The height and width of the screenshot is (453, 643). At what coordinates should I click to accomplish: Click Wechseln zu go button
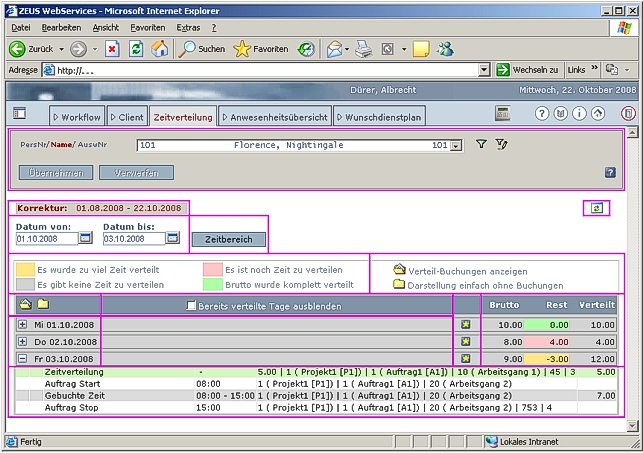[x=528, y=70]
